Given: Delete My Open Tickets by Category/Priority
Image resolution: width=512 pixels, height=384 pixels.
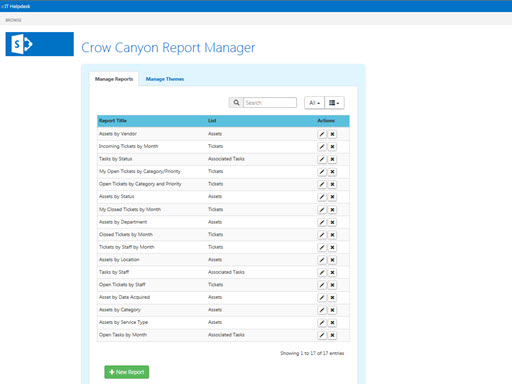Looking at the screenshot, I should click(x=332, y=172).
